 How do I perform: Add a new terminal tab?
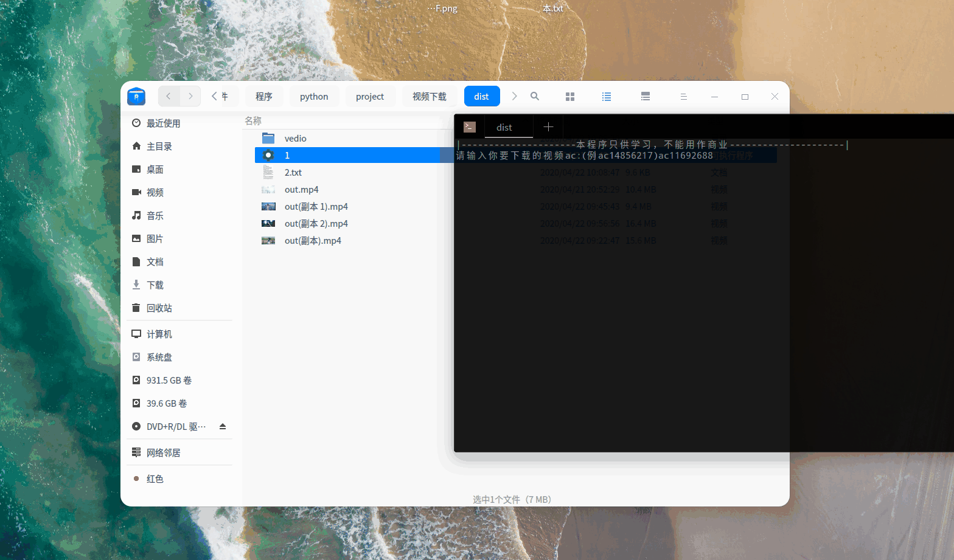tap(548, 126)
